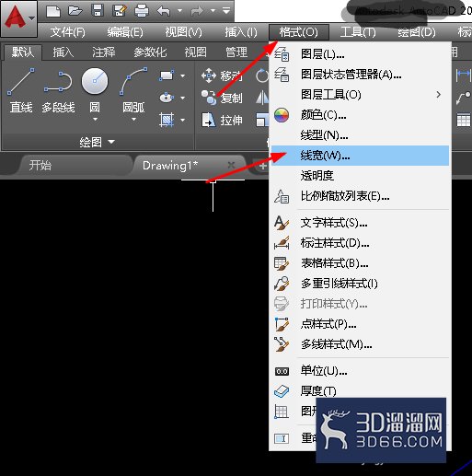Screen dimensions: 472x476
Task: Save the drawing with floppy icon
Action: point(98,11)
